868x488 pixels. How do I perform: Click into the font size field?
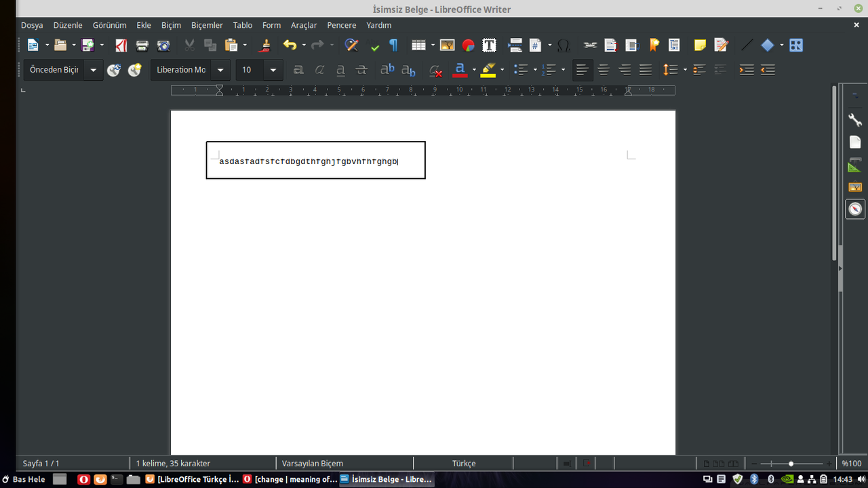click(250, 70)
